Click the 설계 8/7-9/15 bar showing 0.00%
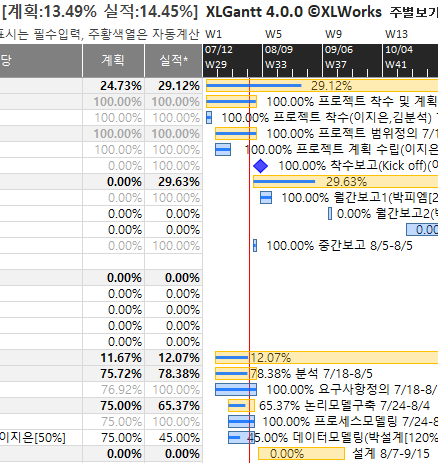 [301, 454]
